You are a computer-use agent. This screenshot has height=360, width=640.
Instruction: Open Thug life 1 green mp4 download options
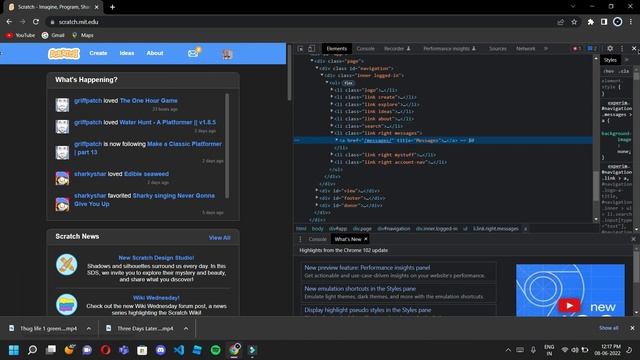coord(89,328)
